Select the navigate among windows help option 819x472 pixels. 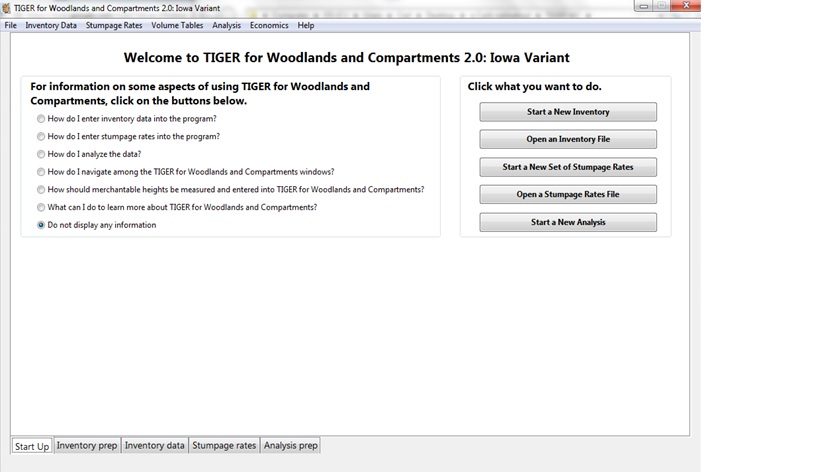point(41,172)
